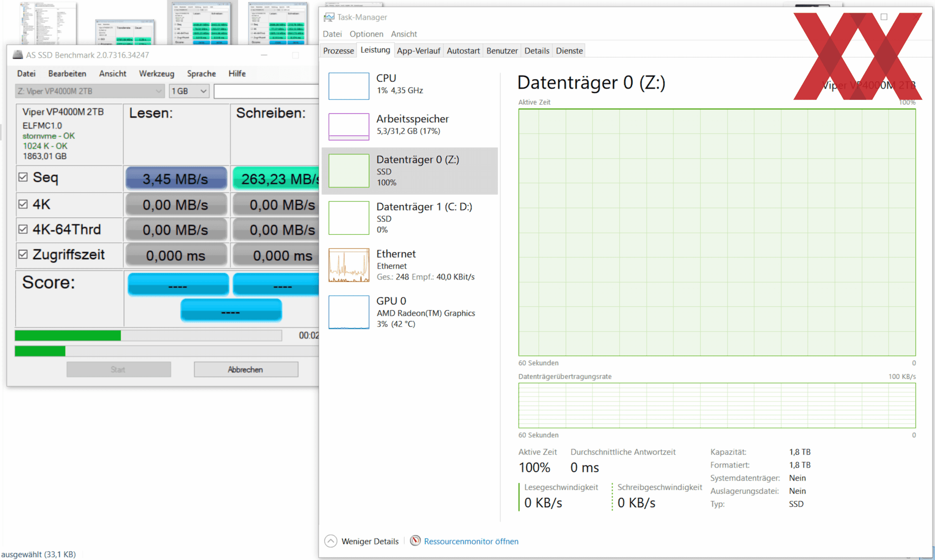
Task: Open Ansicht menu in Task-Manager
Action: (404, 34)
